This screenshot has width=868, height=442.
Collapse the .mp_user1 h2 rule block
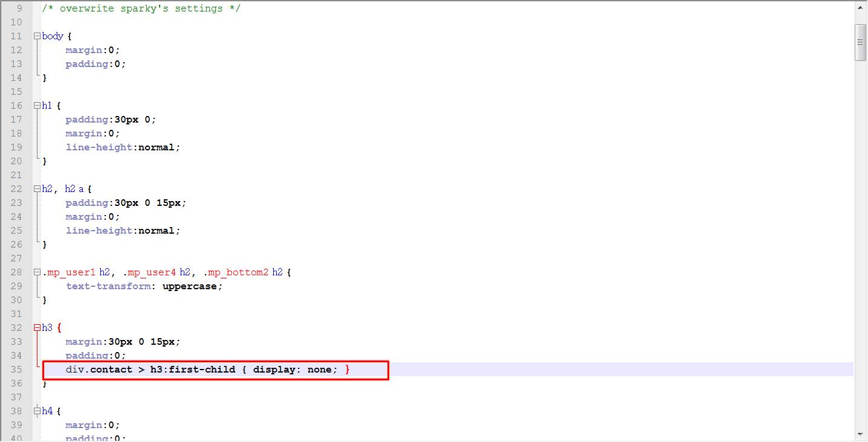[37, 272]
